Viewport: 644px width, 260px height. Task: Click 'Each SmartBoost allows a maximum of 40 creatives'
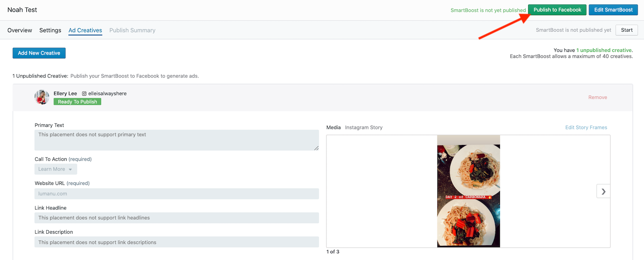[x=571, y=56]
